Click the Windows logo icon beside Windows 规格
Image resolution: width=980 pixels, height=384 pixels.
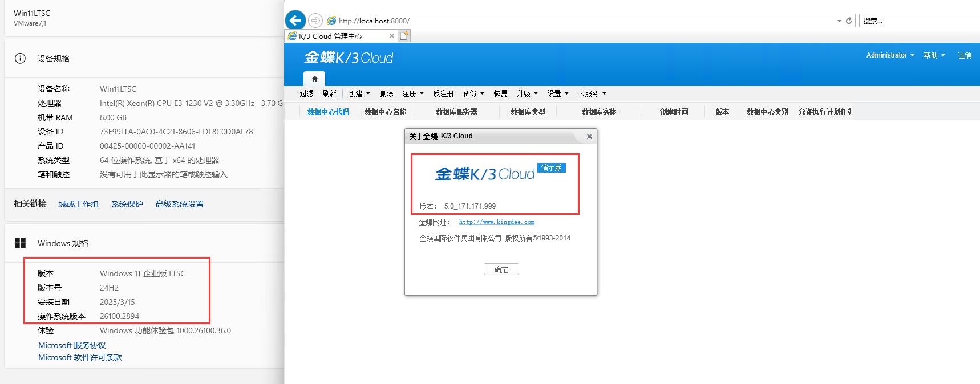pos(20,243)
